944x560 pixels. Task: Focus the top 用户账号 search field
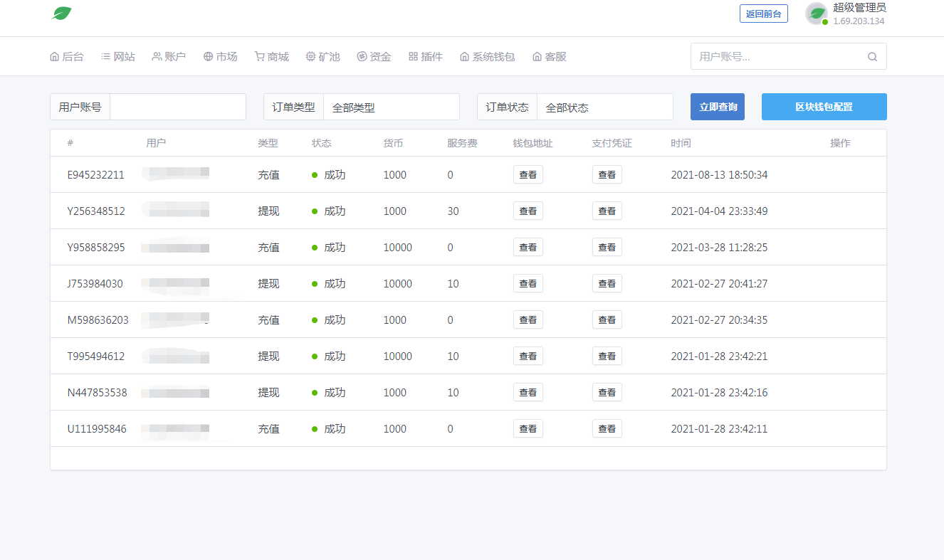[x=789, y=56]
